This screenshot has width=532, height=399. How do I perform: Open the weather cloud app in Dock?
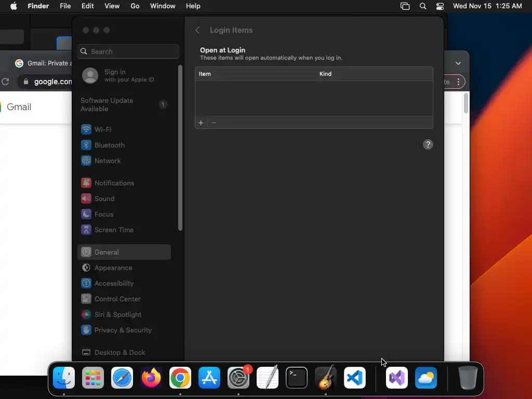(x=426, y=378)
